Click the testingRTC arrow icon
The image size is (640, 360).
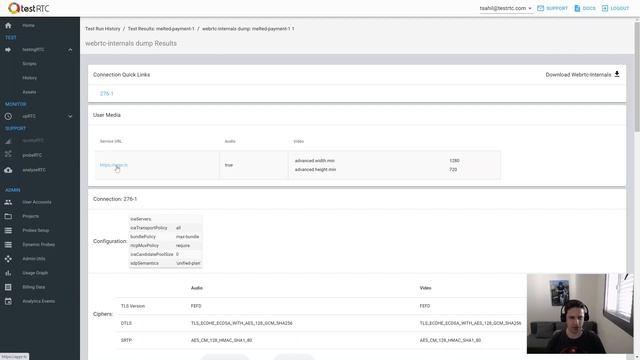pyautogui.click(x=8, y=49)
